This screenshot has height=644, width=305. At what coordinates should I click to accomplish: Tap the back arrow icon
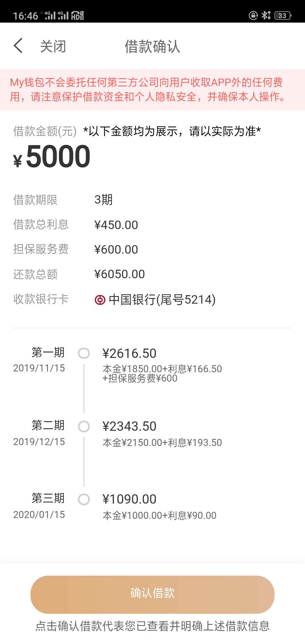(18, 46)
